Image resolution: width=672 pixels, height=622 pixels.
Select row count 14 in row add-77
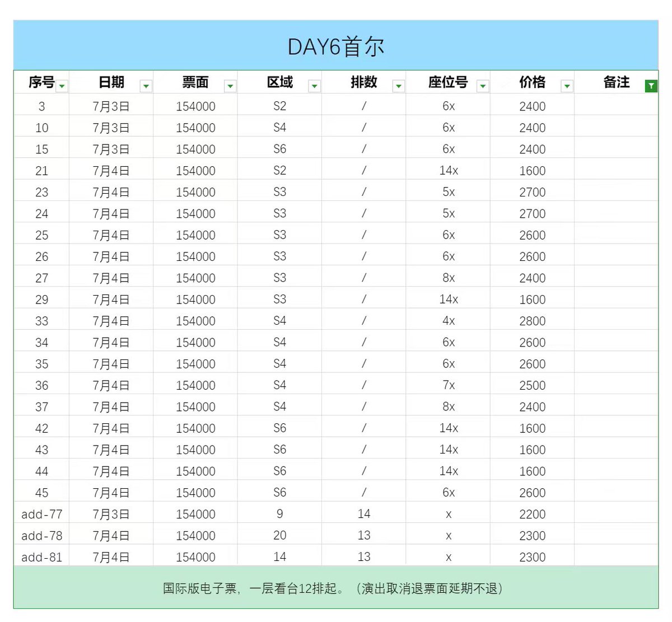click(x=364, y=514)
